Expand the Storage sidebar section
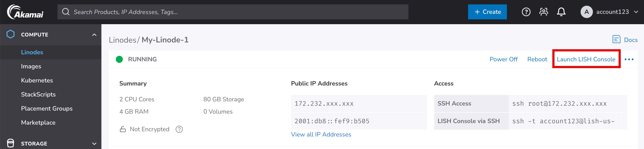 pos(94,144)
